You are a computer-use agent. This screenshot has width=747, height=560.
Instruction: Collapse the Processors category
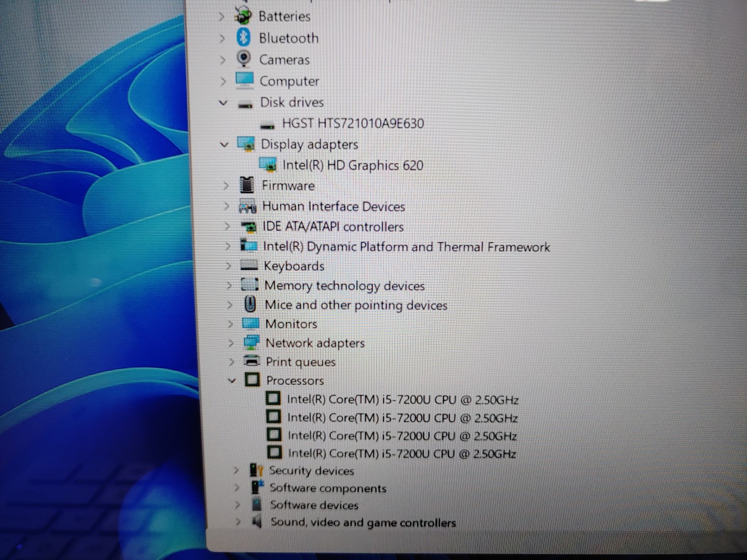tap(232, 380)
